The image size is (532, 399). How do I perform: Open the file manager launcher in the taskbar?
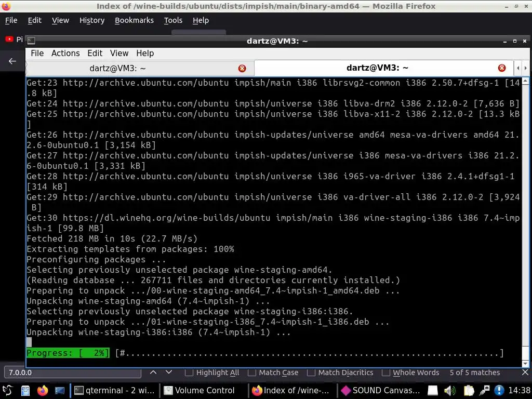(x=25, y=391)
